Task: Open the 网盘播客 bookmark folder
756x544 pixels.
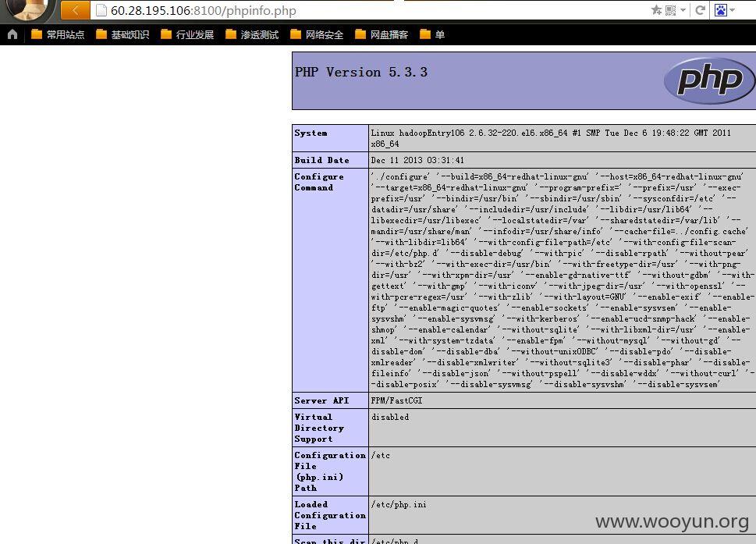Action: (x=382, y=34)
